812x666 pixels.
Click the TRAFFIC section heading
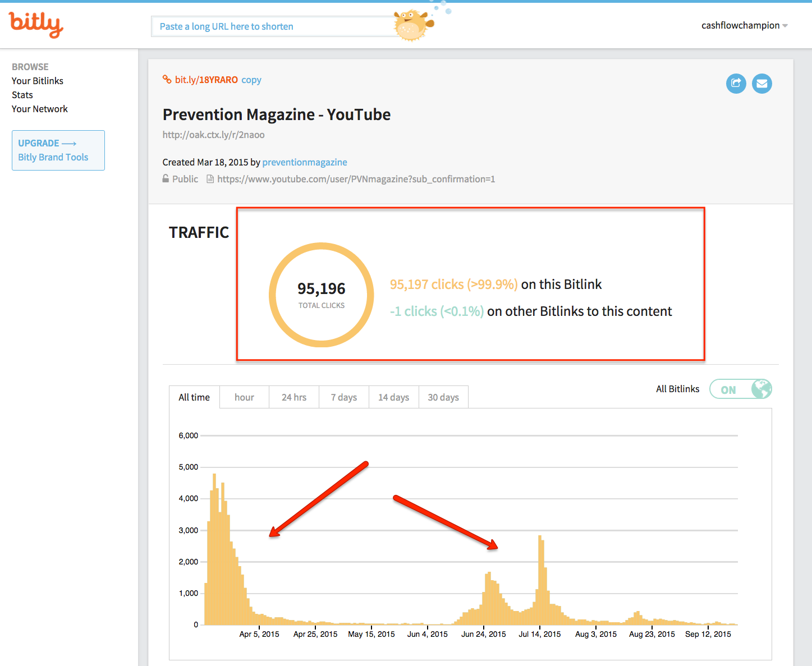[199, 232]
